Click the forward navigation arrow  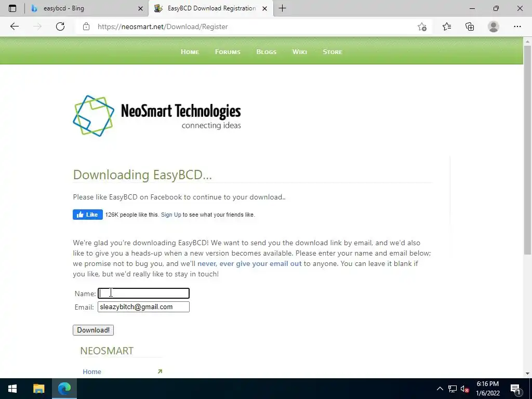point(37,26)
